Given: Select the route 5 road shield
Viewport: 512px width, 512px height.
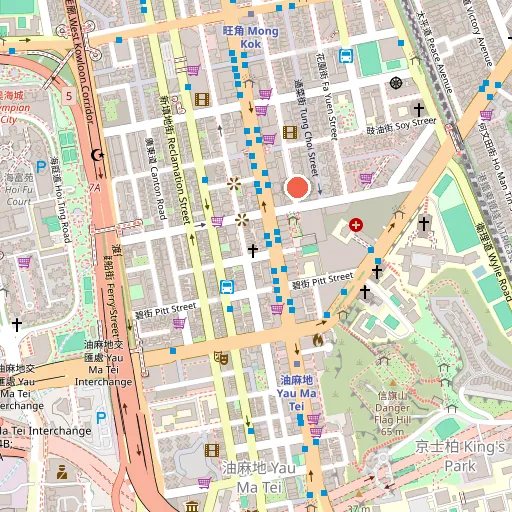Looking at the screenshot, I should pyautogui.click(x=69, y=96).
